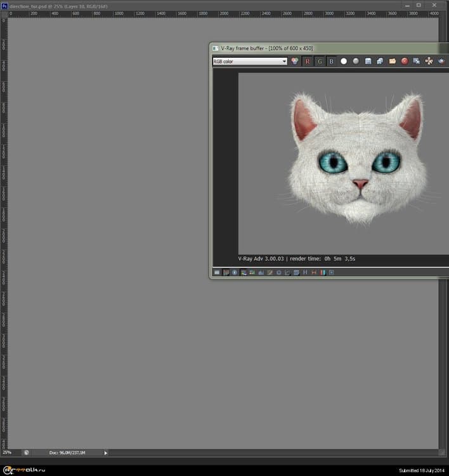The image size is (449, 476).
Task: Open image with the folder icon
Action: tap(393, 62)
